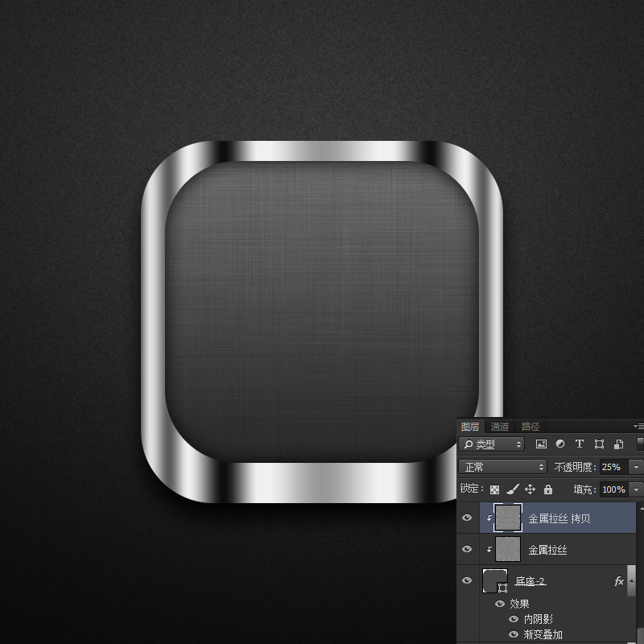The image size is (644, 644).
Task: Click the 不透明度 label
Action: 575,467
